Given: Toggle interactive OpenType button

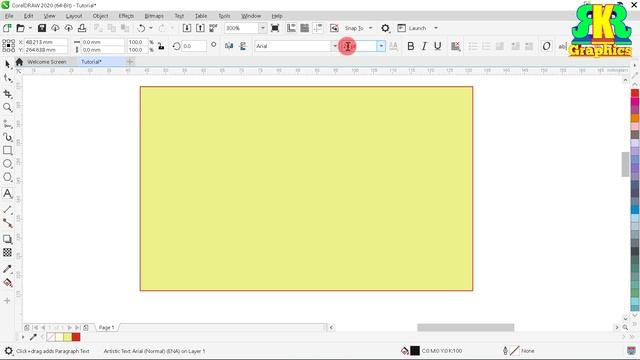Looking at the screenshot, I should coord(547,46).
